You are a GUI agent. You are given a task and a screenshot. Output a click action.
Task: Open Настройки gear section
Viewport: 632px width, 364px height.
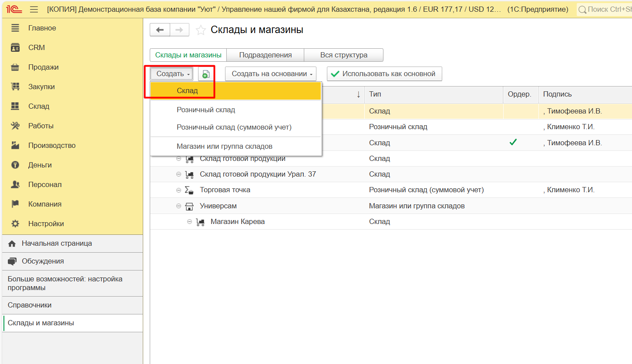[x=46, y=224]
